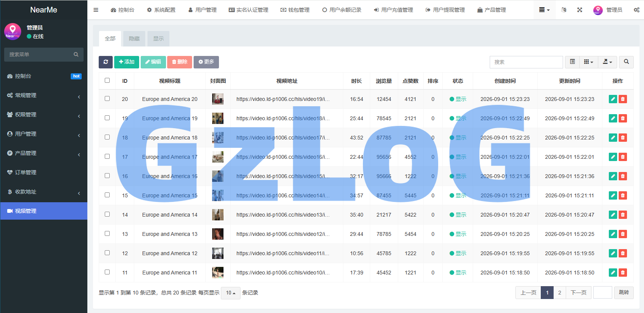Expand 权限管理 in the sidebar
Viewport: 644px width, 313px height.
pyautogui.click(x=44, y=115)
